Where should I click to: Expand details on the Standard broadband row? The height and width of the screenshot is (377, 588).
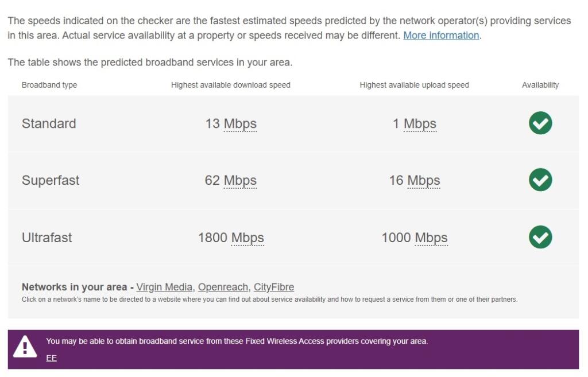pos(49,123)
